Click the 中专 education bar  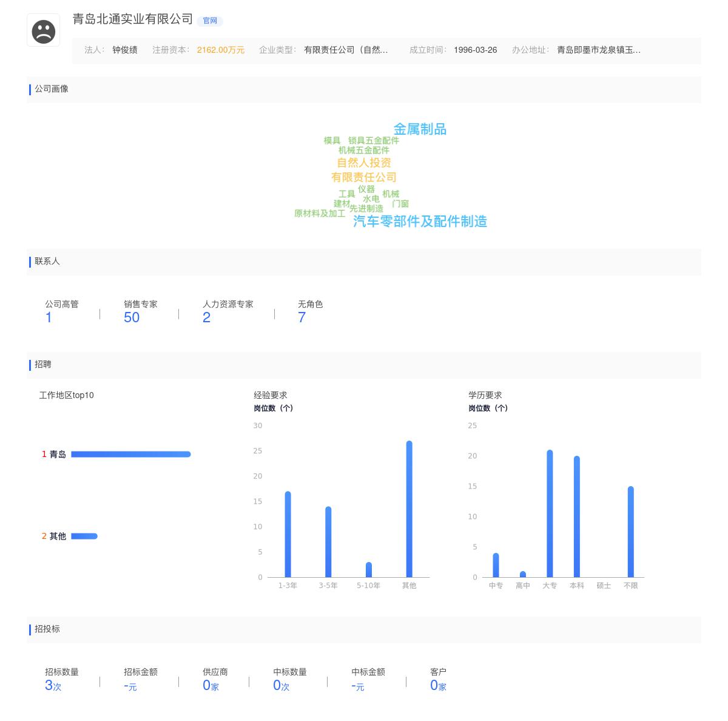[x=496, y=565]
